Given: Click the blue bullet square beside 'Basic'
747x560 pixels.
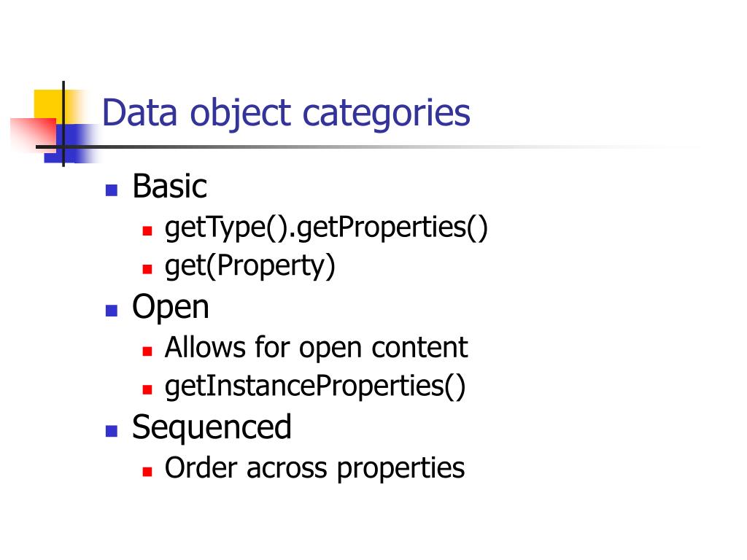Looking at the screenshot, I should click(x=112, y=190).
